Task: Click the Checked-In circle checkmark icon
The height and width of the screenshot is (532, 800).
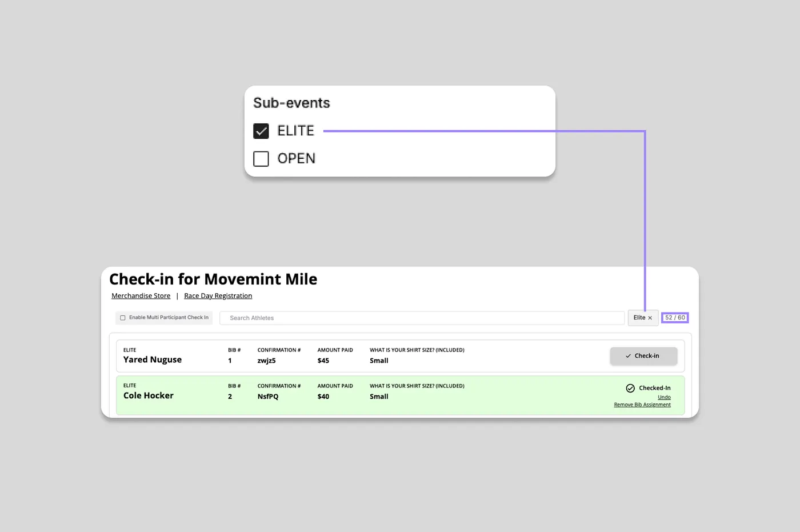Action: (x=630, y=388)
